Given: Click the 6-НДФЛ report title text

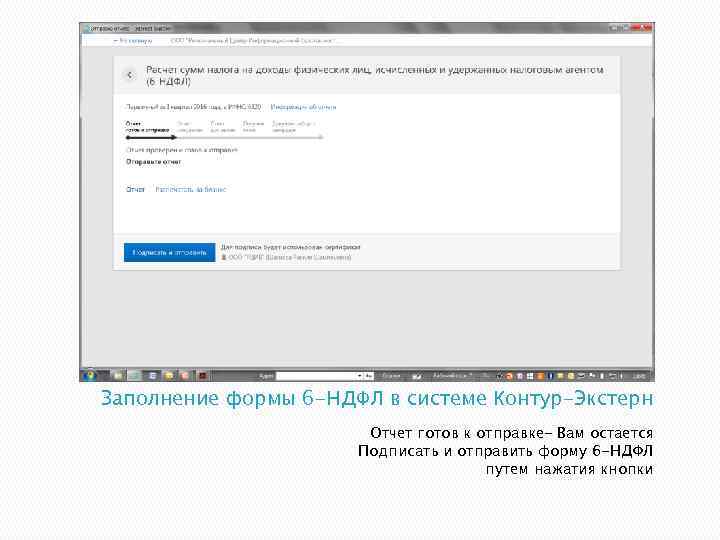Looking at the screenshot, I should click(375, 76).
